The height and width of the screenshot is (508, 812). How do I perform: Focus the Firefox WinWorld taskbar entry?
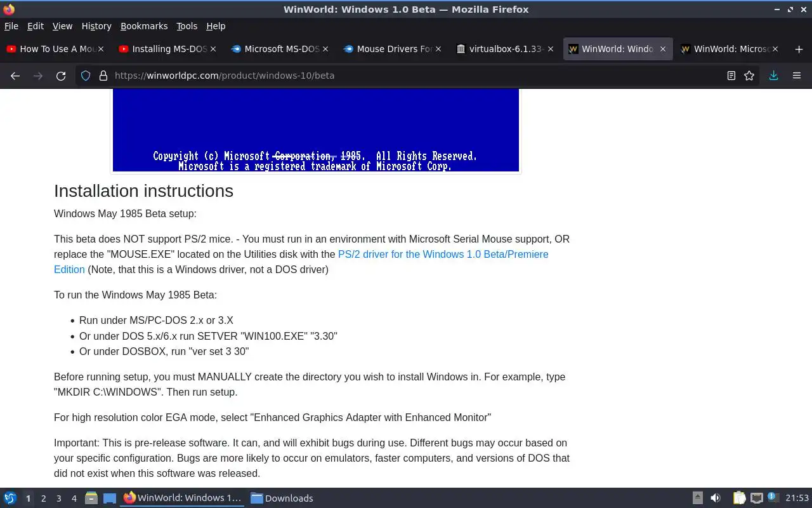[x=183, y=498]
